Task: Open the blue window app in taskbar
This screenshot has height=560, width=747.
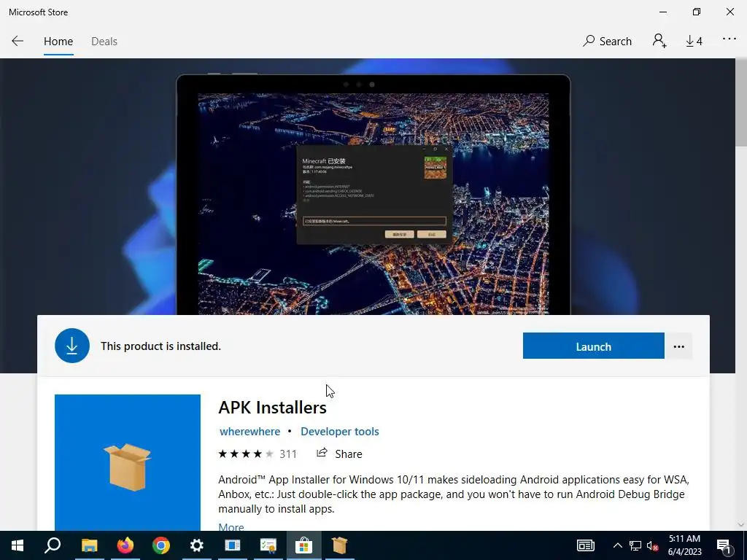Action: point(233,545)
